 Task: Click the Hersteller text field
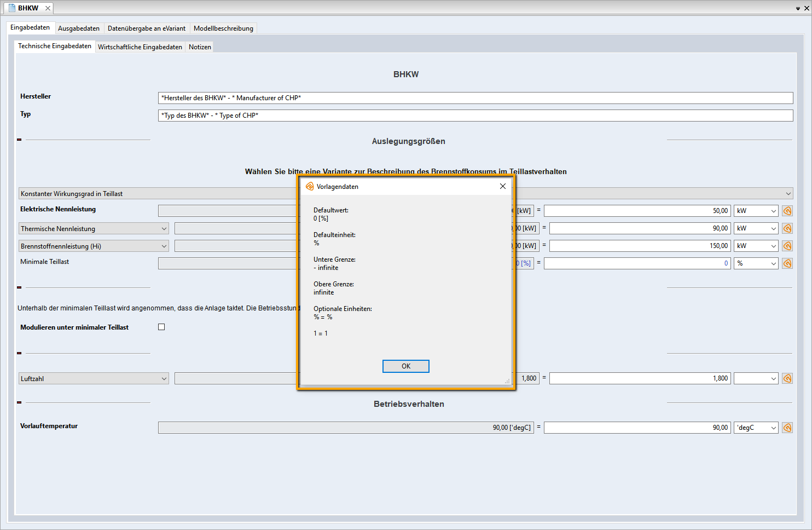475,98
